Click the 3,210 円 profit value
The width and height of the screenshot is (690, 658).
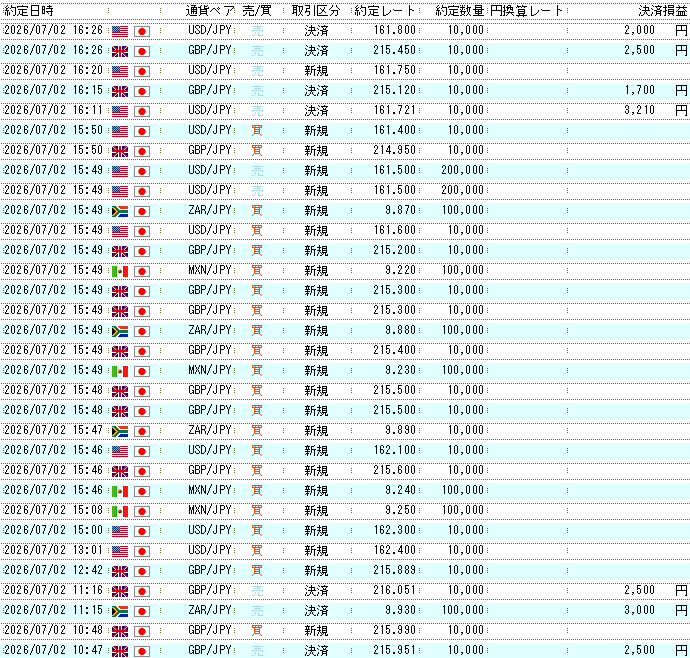[x=656, y=110]
